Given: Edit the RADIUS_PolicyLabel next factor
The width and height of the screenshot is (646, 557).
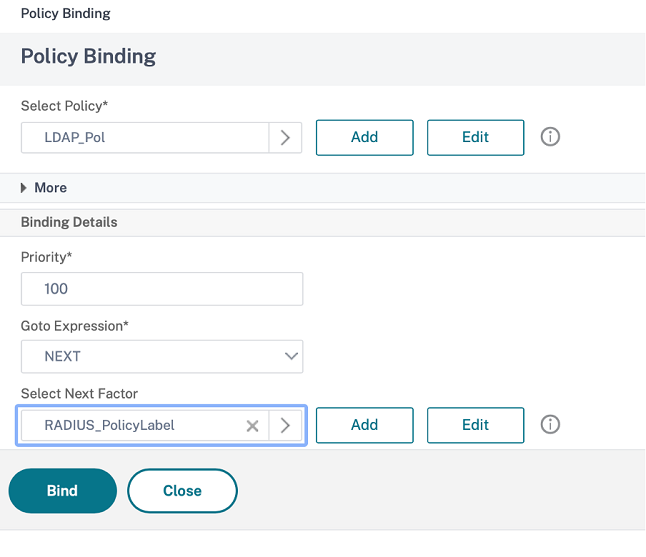Looking at the screenshot, I should click(475, 425).
